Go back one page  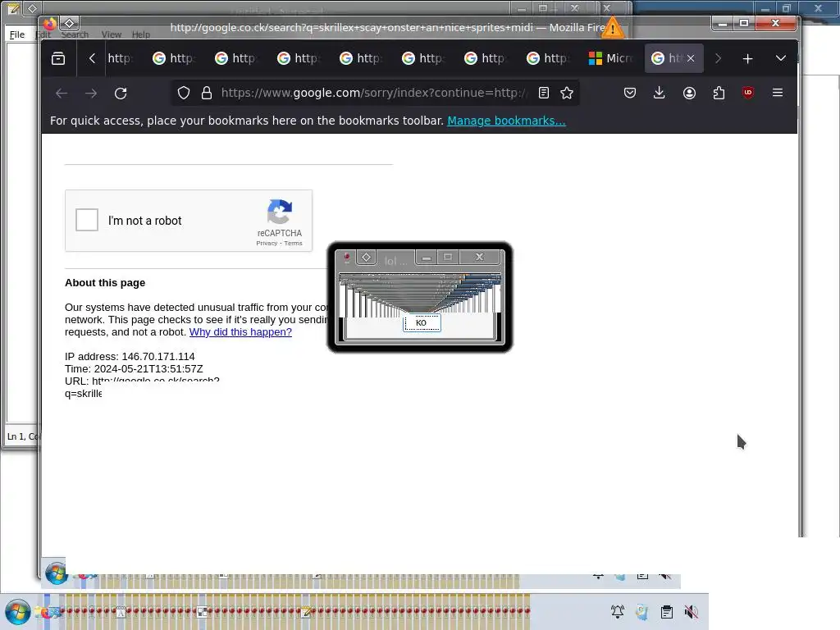tap(62, 94)
